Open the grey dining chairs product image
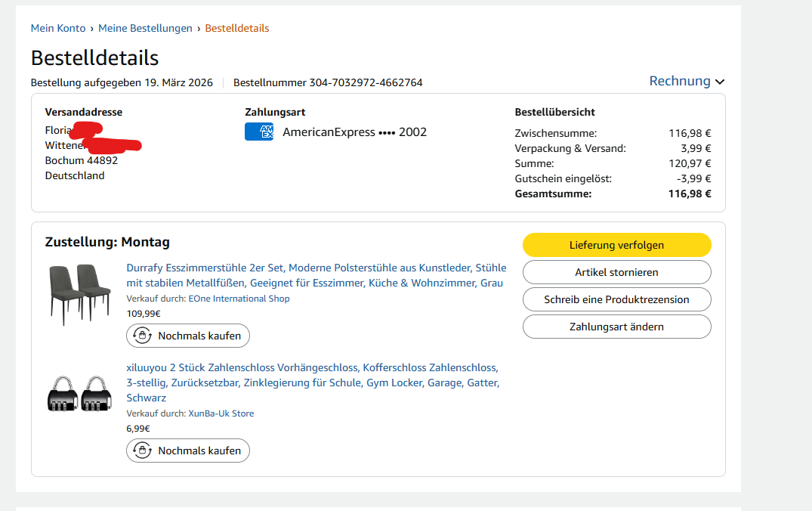812x511 pixels. tap(79, 294)
